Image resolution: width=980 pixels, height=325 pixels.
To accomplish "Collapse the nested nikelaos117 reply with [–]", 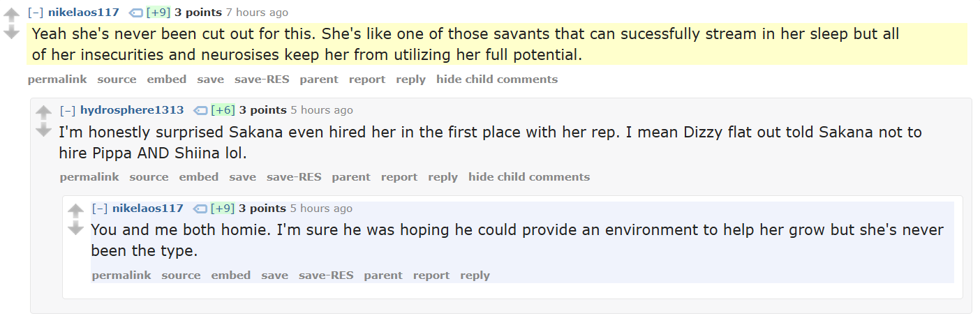I will pyautogui.click(x=100, y=209).
